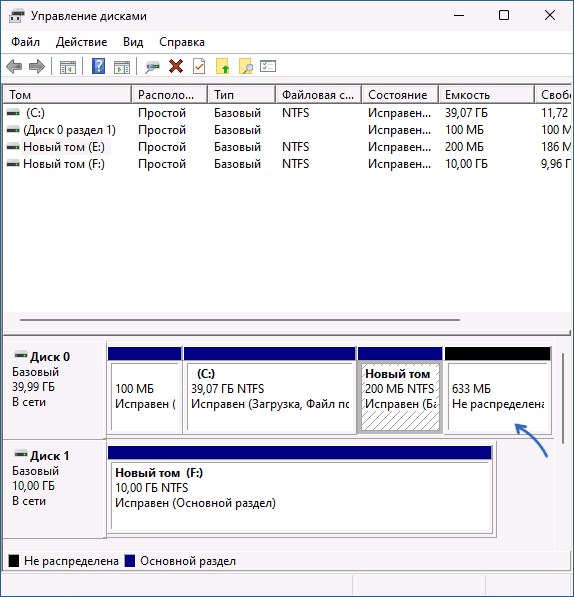
Task: Close the Управление дисками window
Action: [x=550, y=15]
